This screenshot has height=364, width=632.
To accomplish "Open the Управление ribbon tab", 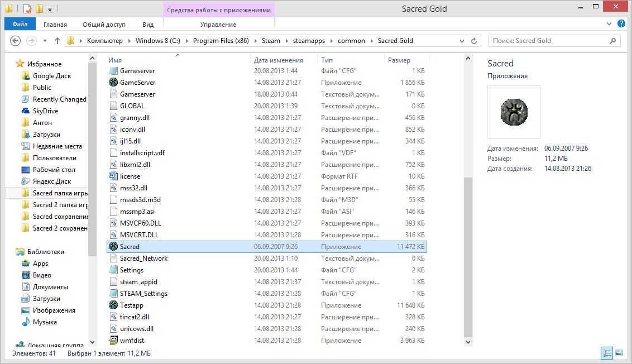I will point(218,25).
